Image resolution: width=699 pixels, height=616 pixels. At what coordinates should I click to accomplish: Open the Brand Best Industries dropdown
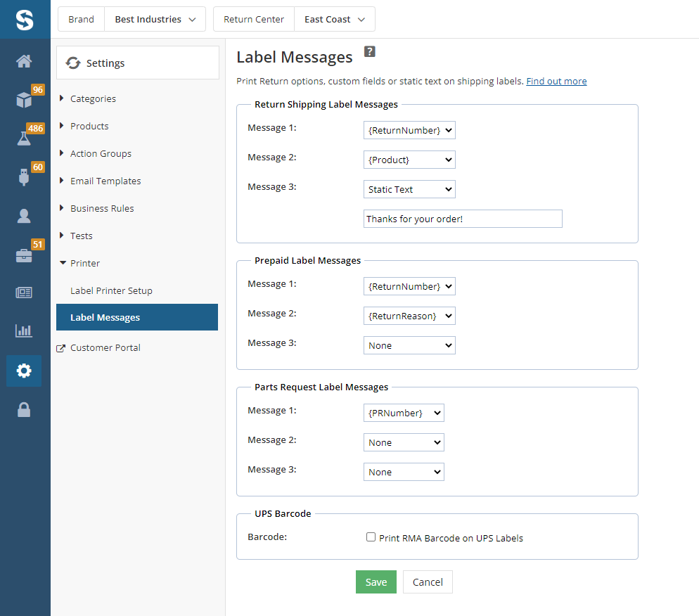[155, 20]
